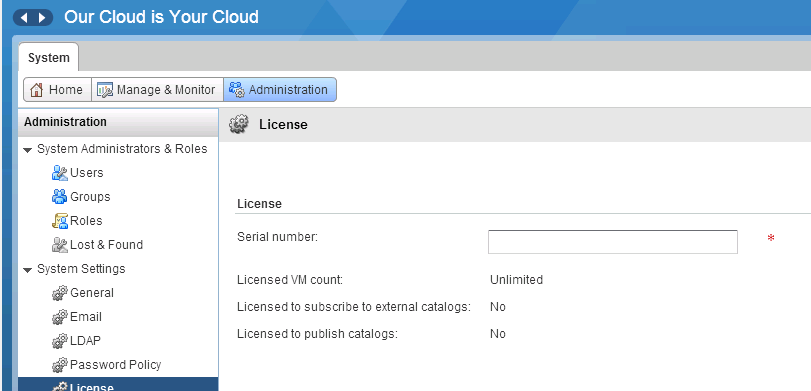Viewport: 811px width, 391px height.
Task: Click the Password Policy gear icon
Action: pyautogui.click(x=60, y=365)
